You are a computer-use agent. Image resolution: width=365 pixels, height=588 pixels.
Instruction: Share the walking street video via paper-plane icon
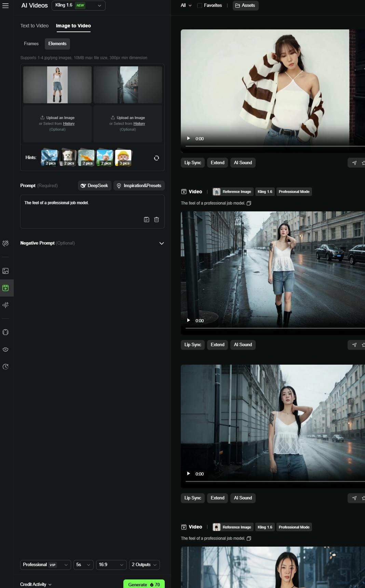354,345
